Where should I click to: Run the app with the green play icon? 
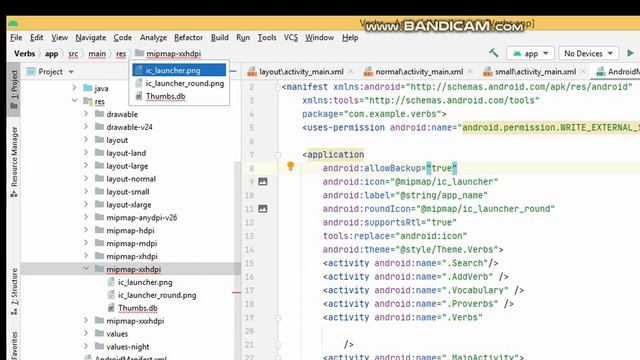[x=630, y=53]
